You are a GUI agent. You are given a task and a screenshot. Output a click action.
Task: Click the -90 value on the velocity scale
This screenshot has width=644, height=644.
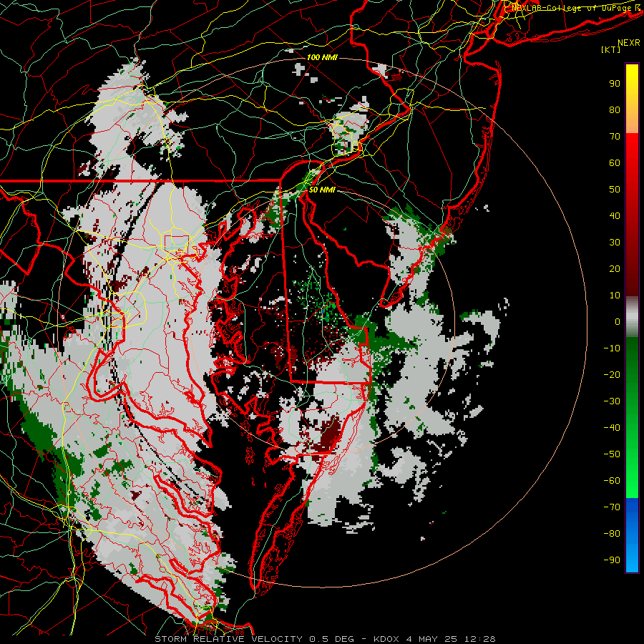pos(612,560)
